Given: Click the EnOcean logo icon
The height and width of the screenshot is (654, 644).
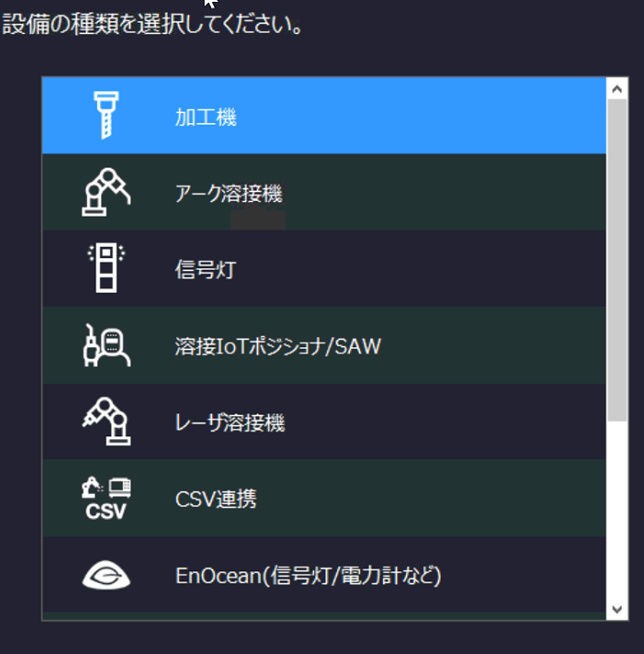Looking at the screenshot, I should pos(106,576).
